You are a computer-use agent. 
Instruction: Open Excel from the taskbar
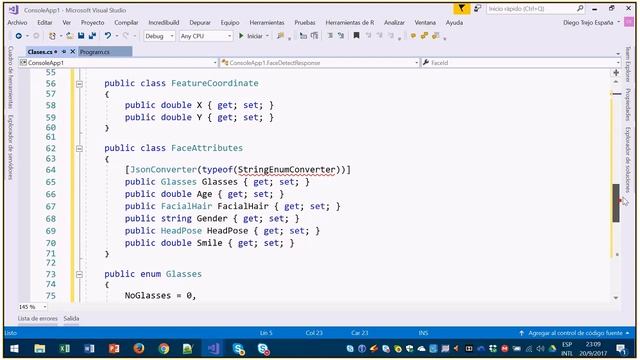[x=64, y=349]
